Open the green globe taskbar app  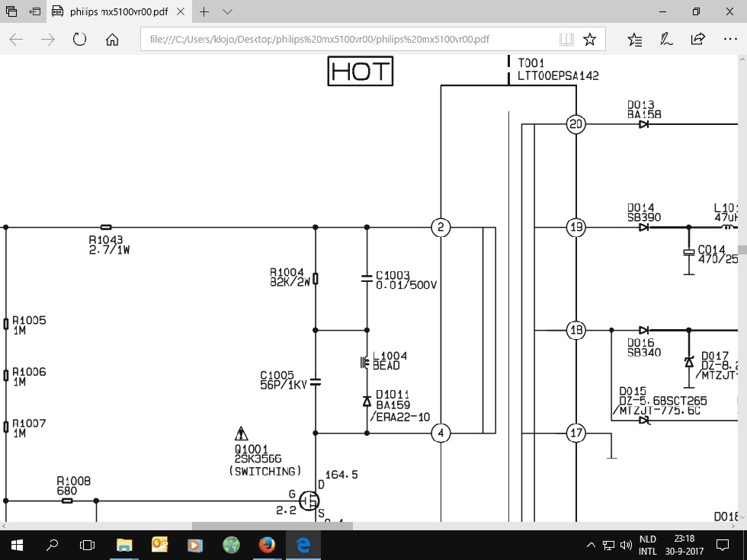(231, 545)
